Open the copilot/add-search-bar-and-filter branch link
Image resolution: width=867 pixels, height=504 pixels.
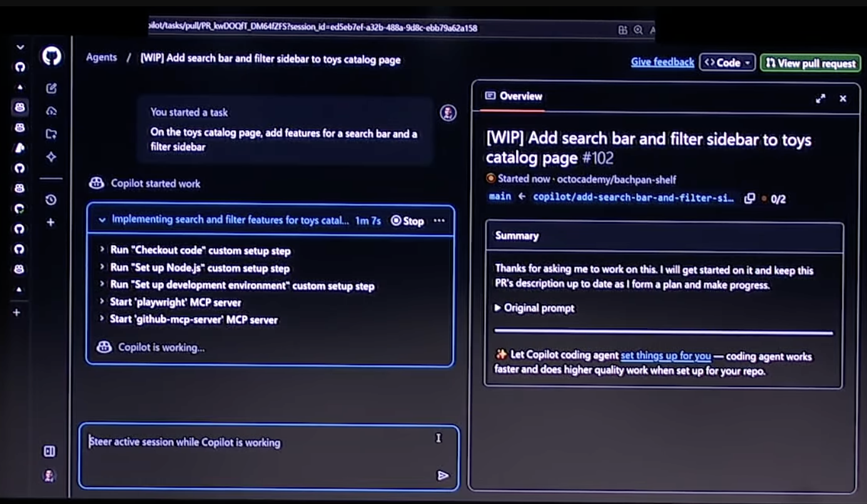(633, 198)
